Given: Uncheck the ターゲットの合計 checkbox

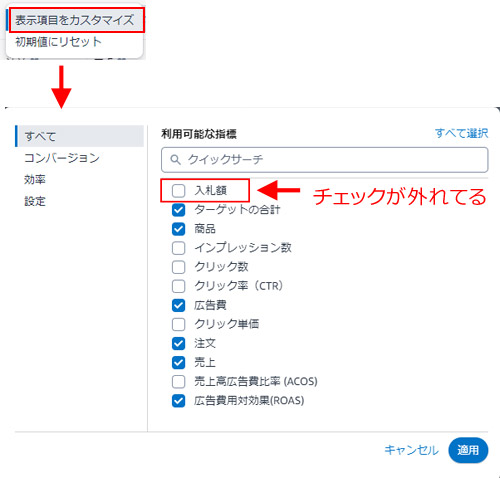Looking at the screenshot, I should (x=179, y=210).
